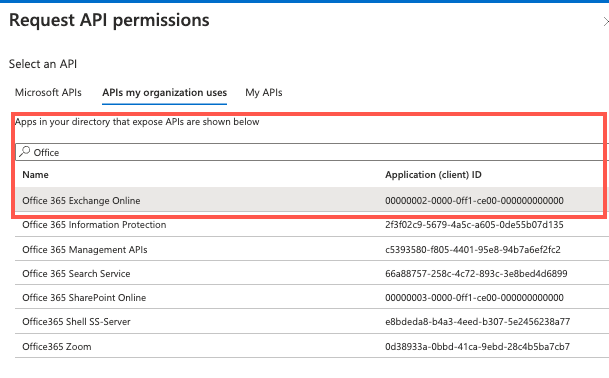609x378 pixels.
Task: Click the Name column header
Action: point(35,174)
